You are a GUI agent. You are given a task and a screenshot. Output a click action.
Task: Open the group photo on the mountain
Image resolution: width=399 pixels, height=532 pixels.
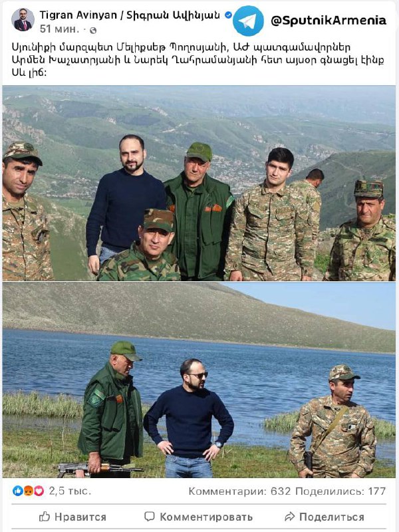pyautogui.click(x=199, y=184)
